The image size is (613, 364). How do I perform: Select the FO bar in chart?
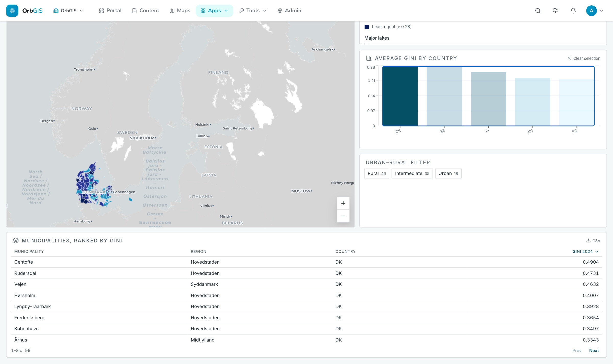pos(576,102)
